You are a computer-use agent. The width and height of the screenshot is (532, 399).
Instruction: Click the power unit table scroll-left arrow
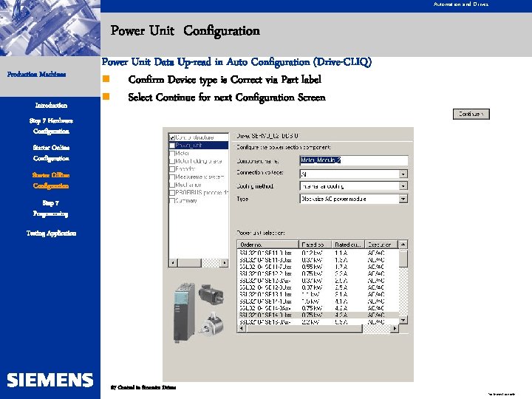(x=241, y=328)
